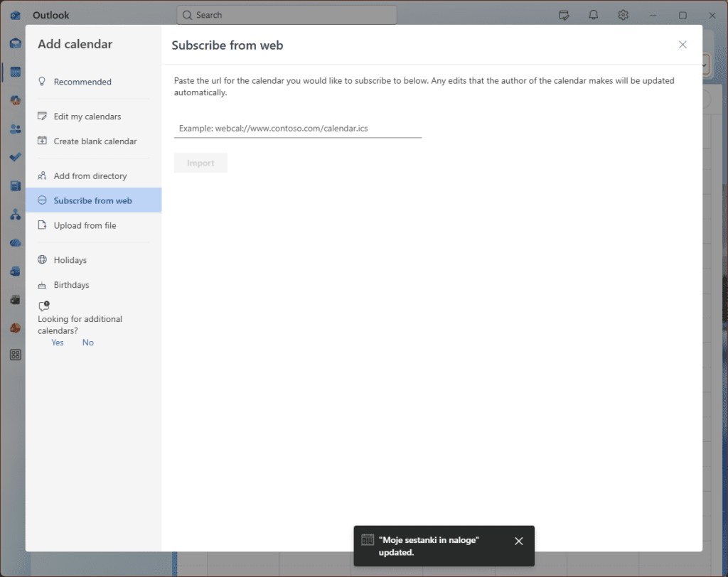Screen dimensions: 728x577
Task: Open the notifications bell
Action: tap(593, 15)
